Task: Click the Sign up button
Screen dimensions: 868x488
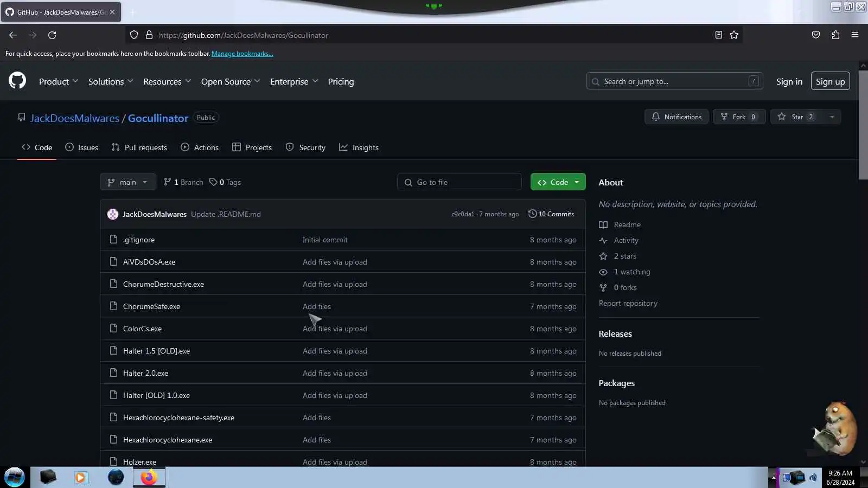Action: point(831,81)
